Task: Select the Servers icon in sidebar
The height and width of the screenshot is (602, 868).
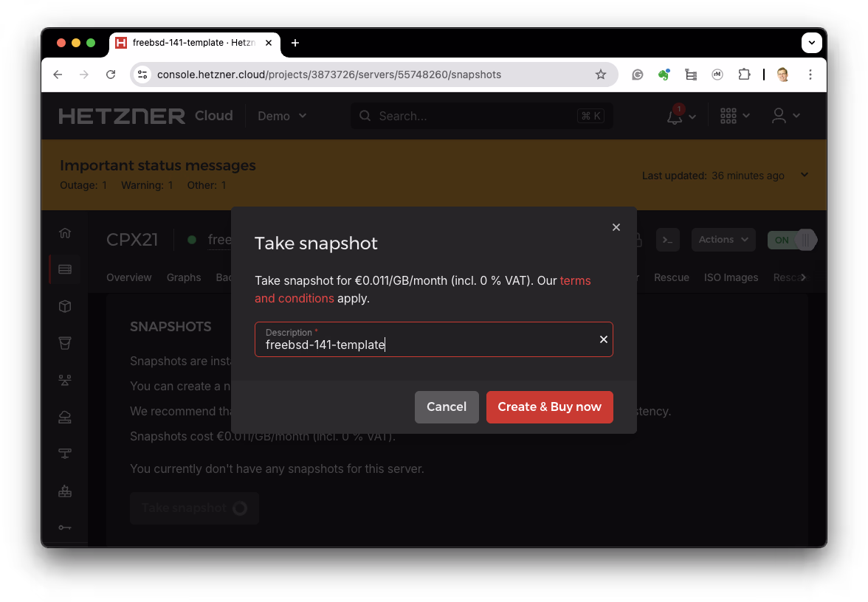Action: 65,269
